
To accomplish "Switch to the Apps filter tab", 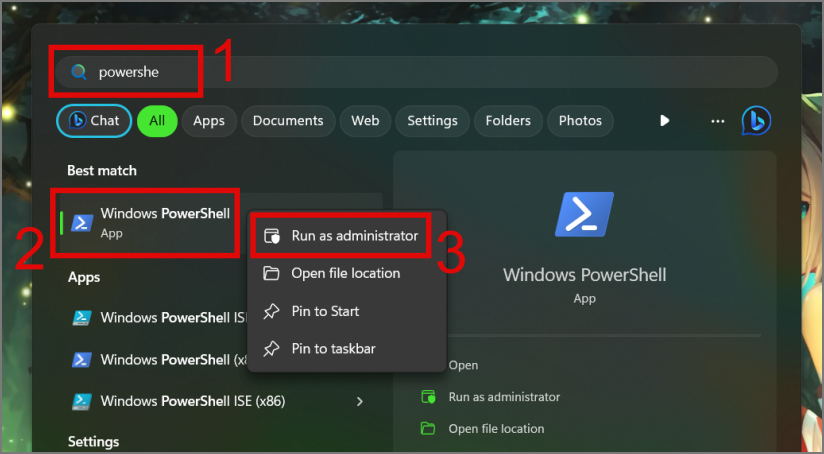I will [x=209, y=121].
